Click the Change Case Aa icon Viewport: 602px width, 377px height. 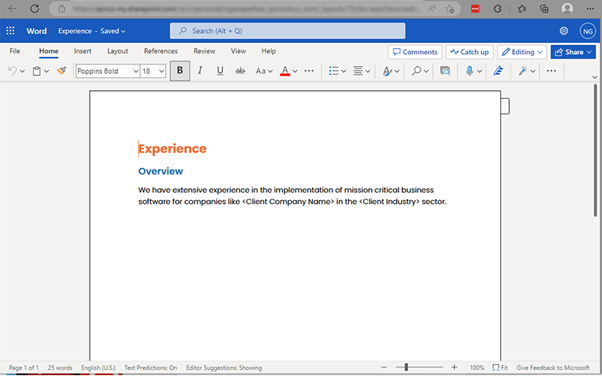261,71
